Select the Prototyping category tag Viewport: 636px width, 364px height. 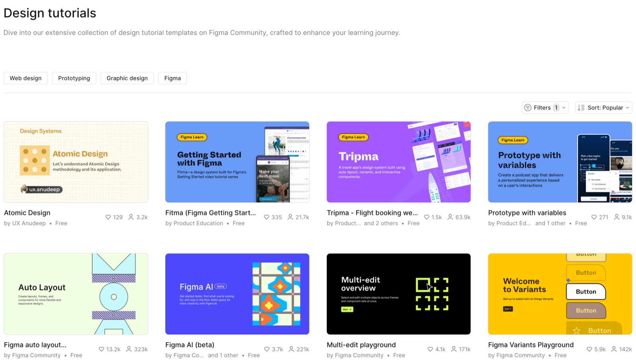[x=74, y=78]
